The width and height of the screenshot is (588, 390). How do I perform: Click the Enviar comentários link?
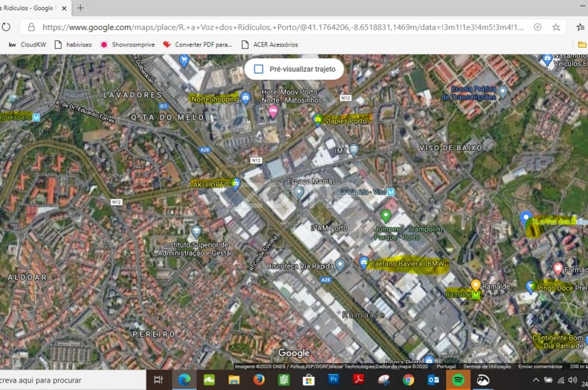[x=539, y=367]
